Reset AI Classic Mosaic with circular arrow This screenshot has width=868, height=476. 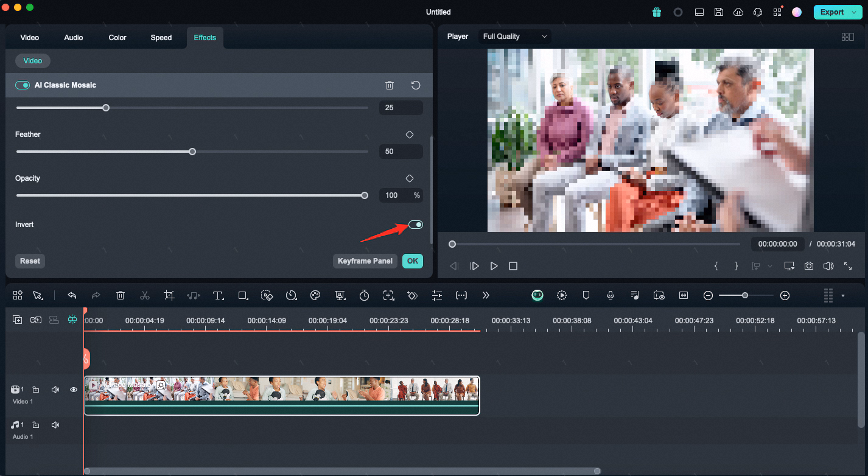point(416,85)
